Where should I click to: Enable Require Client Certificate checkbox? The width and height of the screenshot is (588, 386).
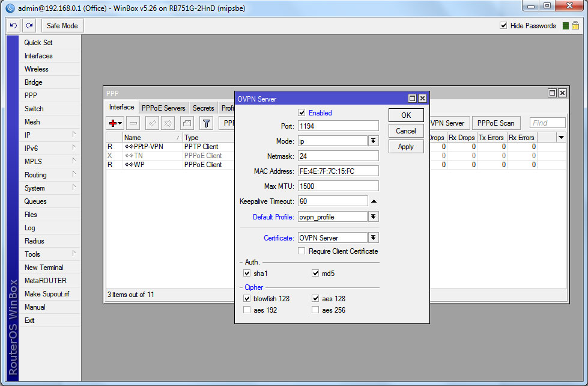pyautogui.click(x=302, y=251)
